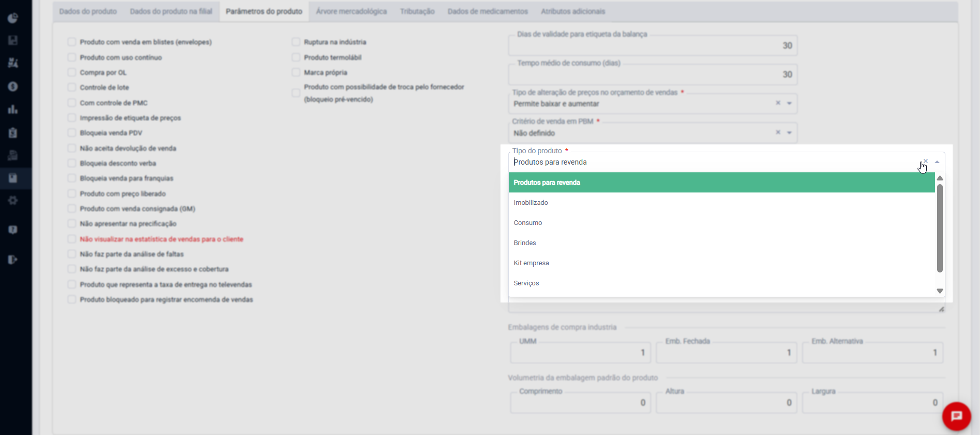Click the dollar coin sidebar icon
Screen dimensions: 980x435
(x=13, y=86)
